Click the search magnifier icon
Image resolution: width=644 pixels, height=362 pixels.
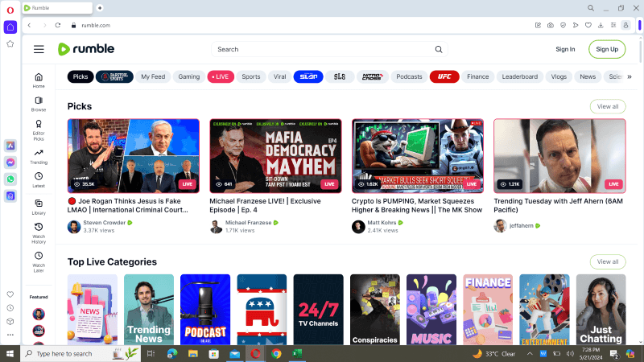439,49
